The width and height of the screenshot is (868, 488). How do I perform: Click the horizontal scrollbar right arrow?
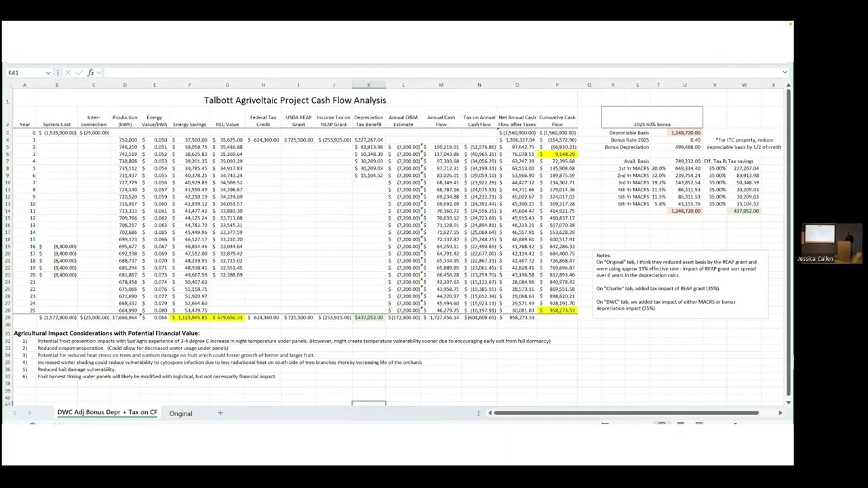(x=780, y=413)
